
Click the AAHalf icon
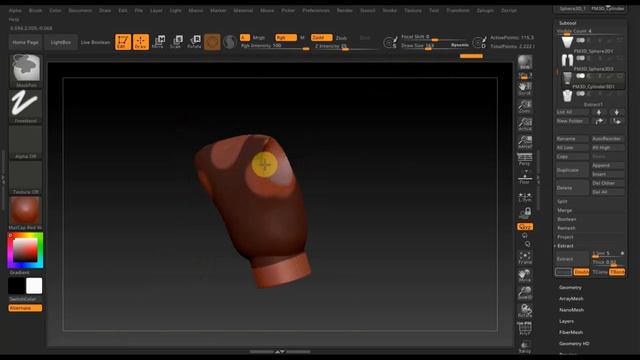525,142
